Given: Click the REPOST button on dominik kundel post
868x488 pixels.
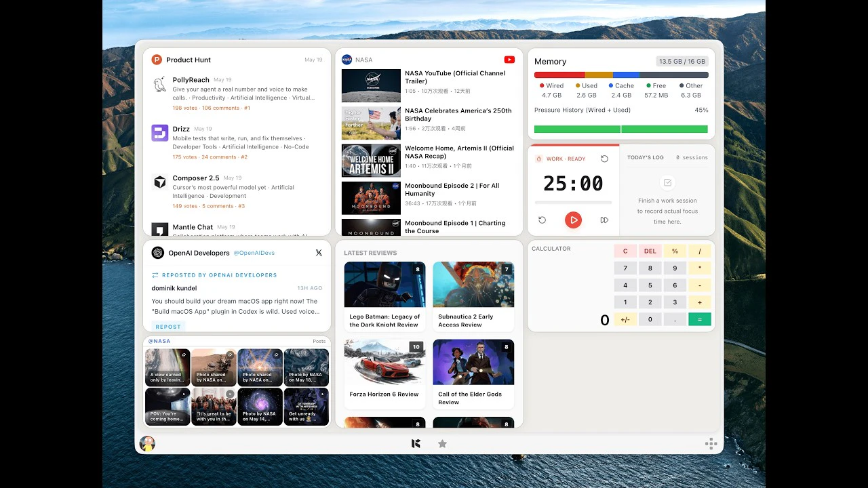Looking at the screenshot, I should pos(168,327).
